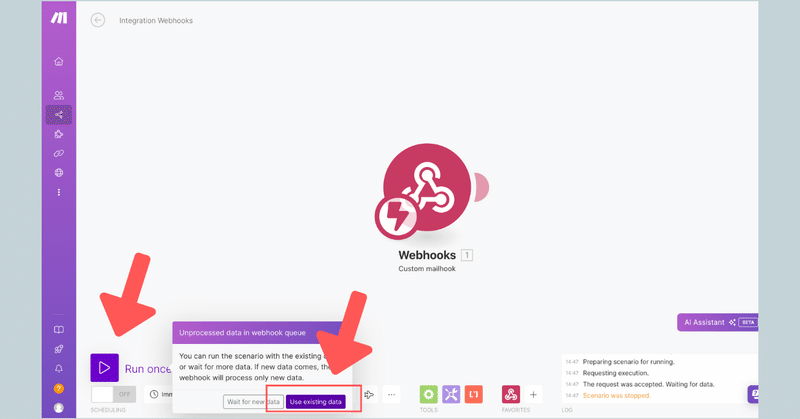Screen dimensions: 800x419
Task: Click Wait for new data
Action: coord(253,402)
